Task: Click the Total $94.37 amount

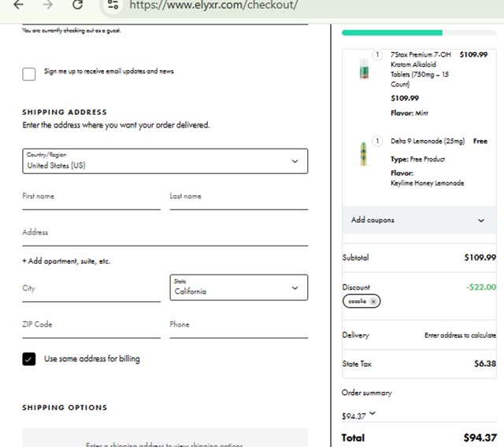Action: pos(480,438)
